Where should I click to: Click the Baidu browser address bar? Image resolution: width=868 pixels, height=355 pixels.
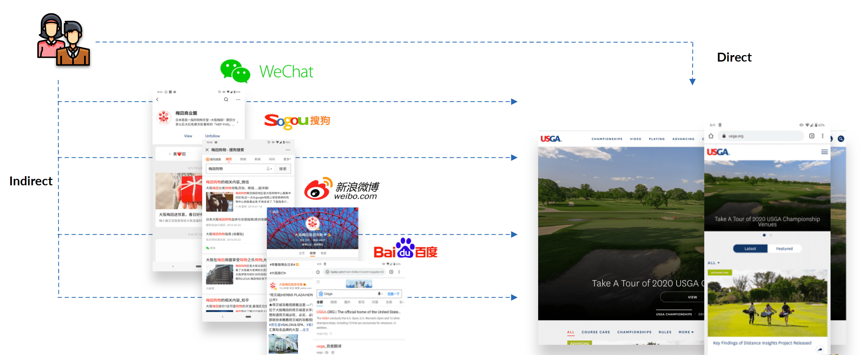(x=354, y=272)
